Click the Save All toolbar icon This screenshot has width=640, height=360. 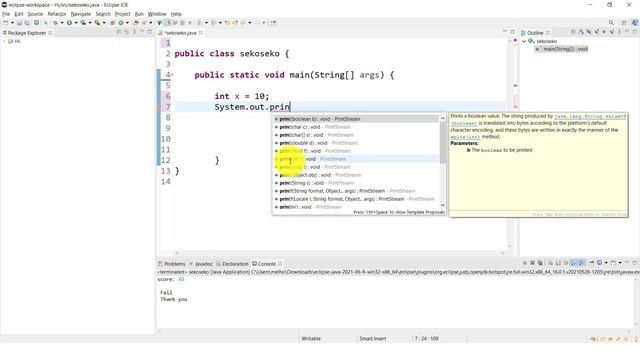(x=27, y=23)
